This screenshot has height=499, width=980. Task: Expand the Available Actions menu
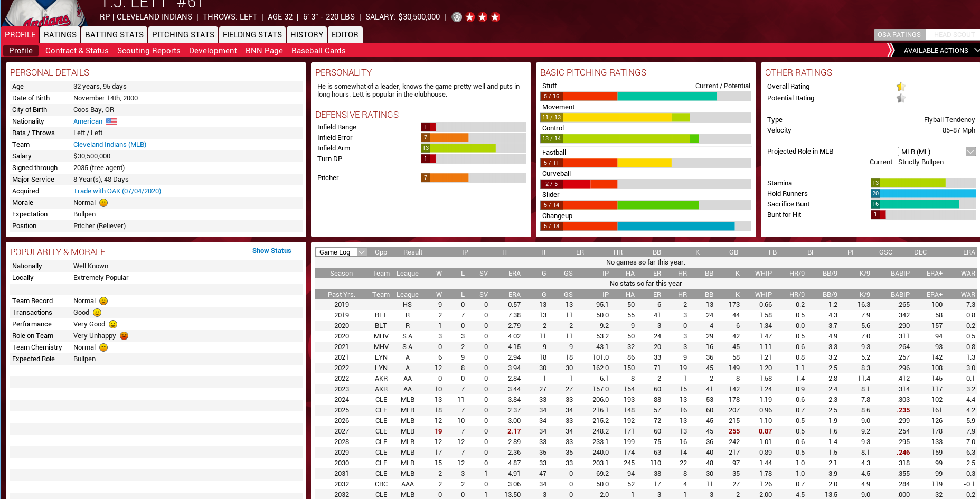coord(941,51)
